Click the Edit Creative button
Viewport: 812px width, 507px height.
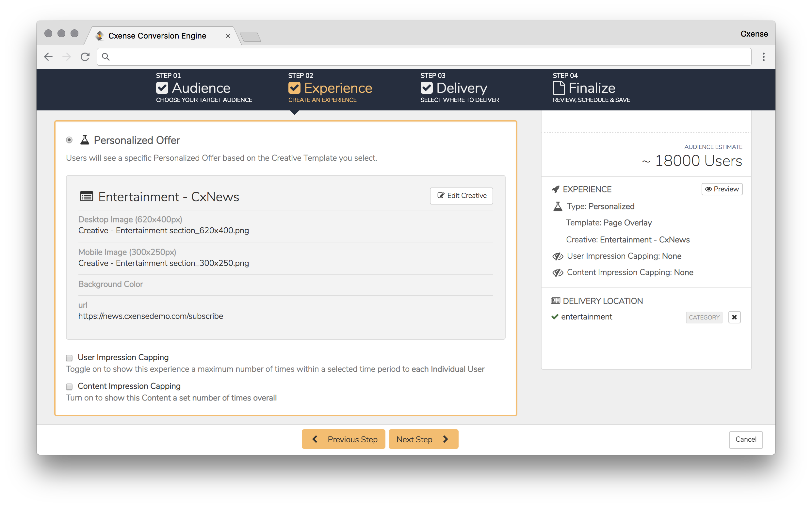coord(461,196)
